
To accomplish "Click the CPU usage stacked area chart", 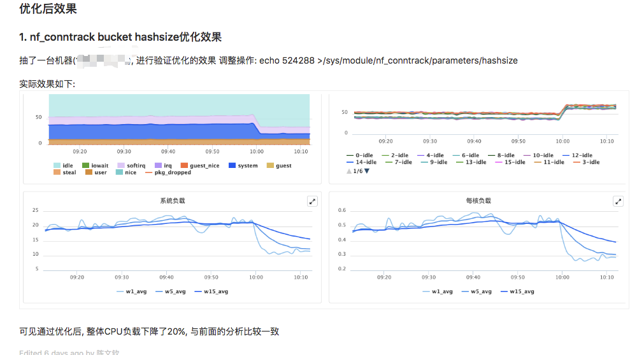I will point(179,120).
